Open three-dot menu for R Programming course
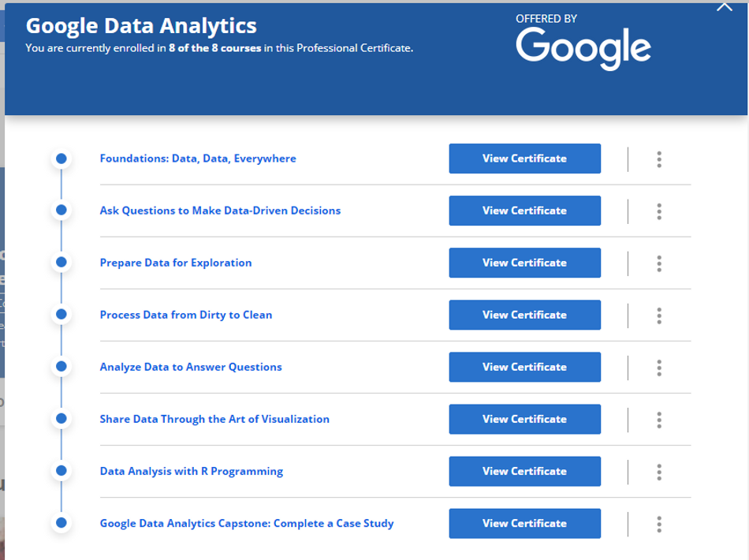Image resolution: width=749 pixels, height=560 pixels. (x=659, y=472)
